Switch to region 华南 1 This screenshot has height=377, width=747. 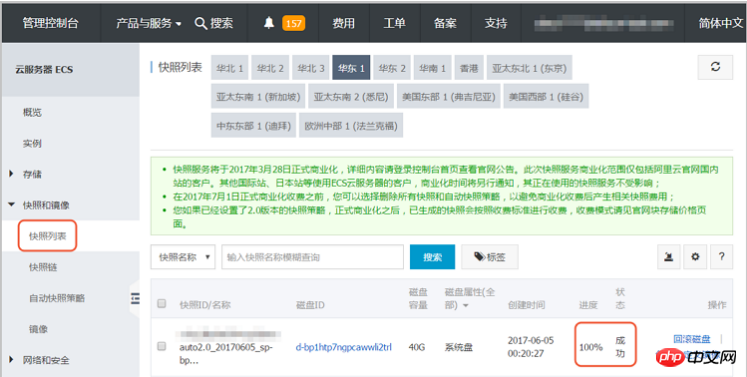tap(433, 68)
